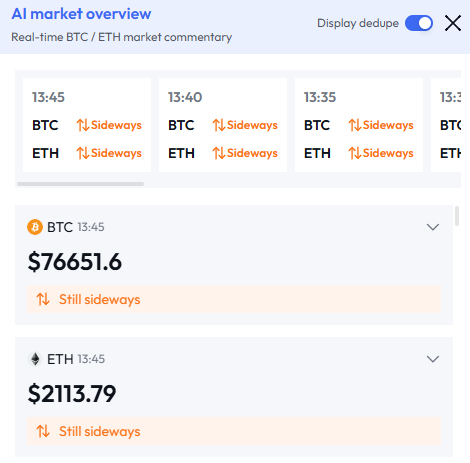Click the Ethereum diamond logo icon
The image size is (470, 463).
[35, 359]
